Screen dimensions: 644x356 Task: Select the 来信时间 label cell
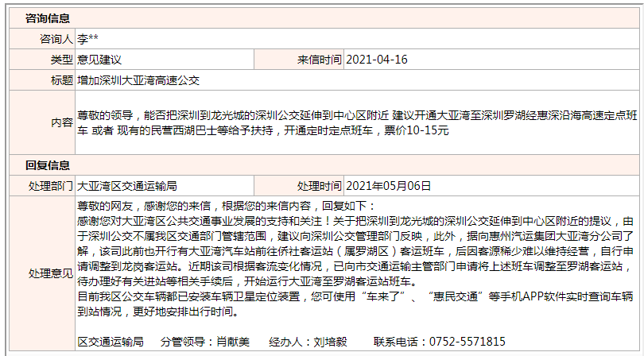320,60
